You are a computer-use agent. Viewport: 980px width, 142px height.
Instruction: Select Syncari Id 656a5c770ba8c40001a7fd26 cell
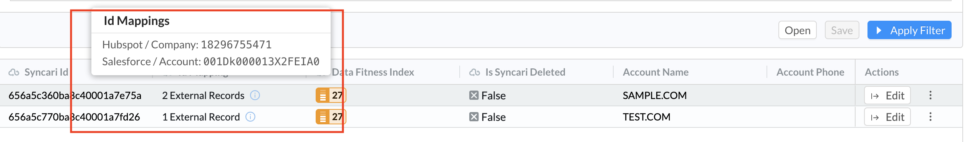pyautogui.click(x=74, y=117)
